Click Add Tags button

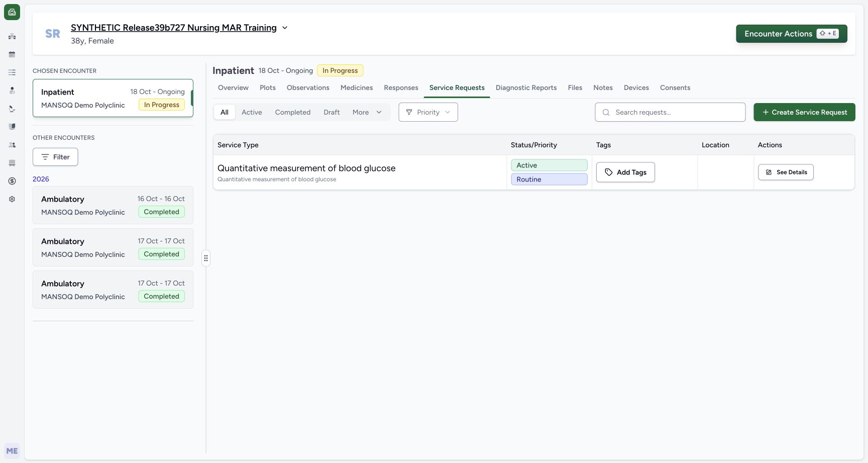(x=625, y=172)
